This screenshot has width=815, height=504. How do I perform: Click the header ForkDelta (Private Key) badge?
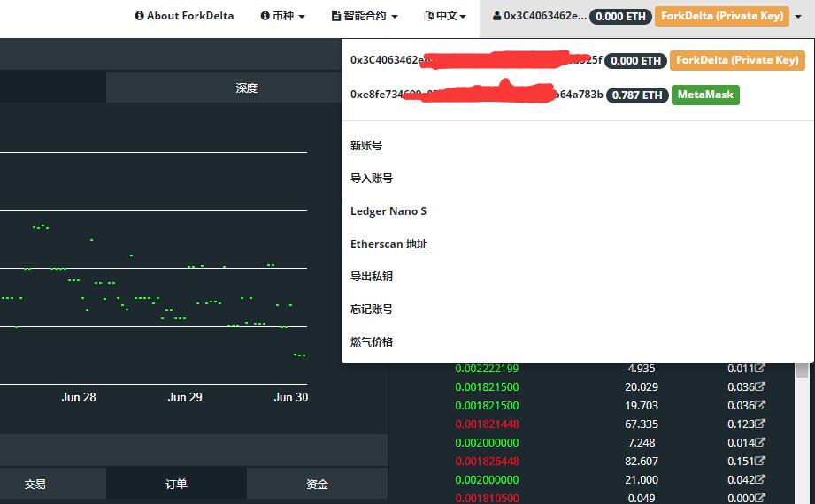[x=722, y=16]
